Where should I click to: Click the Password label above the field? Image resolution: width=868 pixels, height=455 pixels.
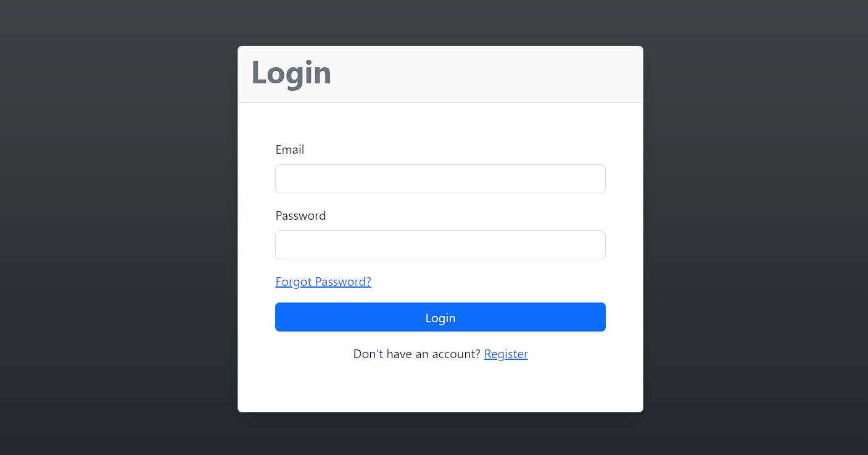pos(300,215)
